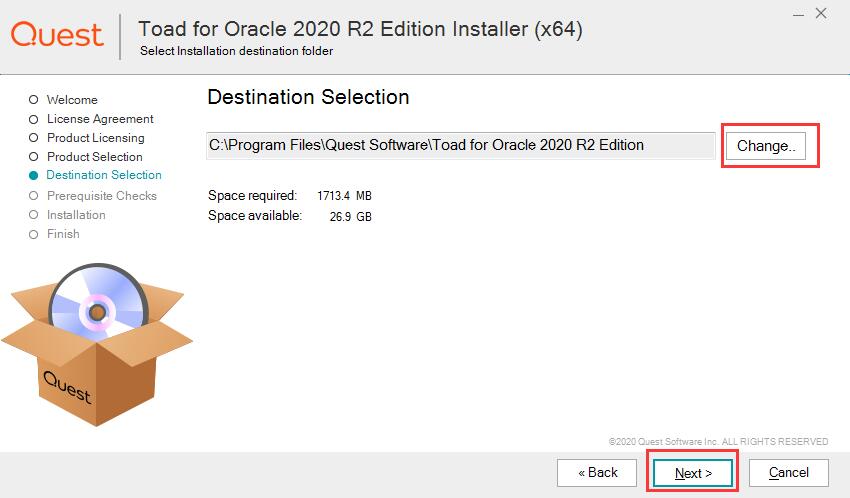This screenshot has height=498, width=850.
Task: Select the License Agreement step
Action: pyautogui.click(x=100, y=119)
